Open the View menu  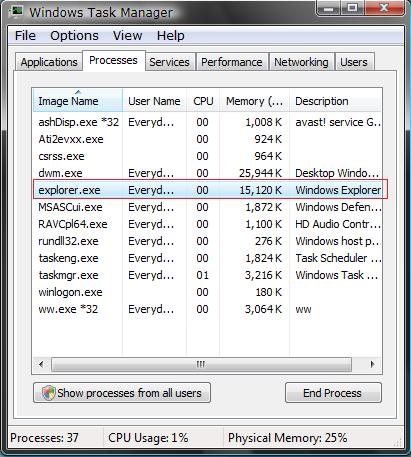[127, 36]
